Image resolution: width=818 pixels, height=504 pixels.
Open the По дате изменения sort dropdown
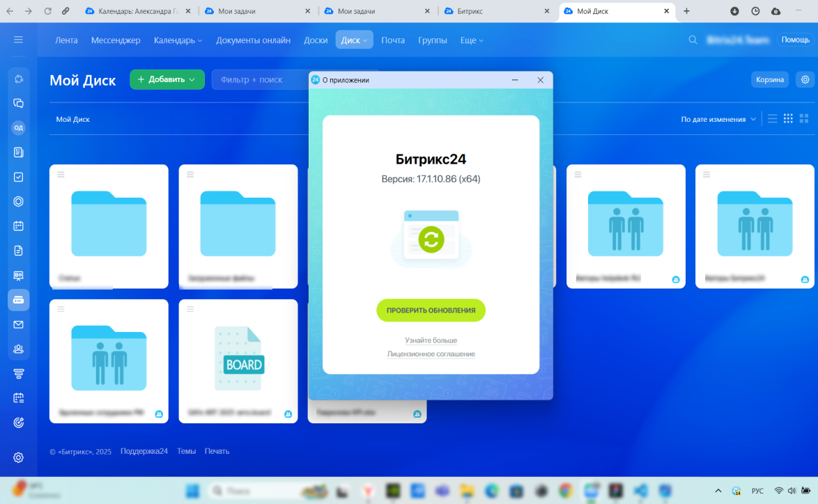pyautogui.click(x=718, y=119)
